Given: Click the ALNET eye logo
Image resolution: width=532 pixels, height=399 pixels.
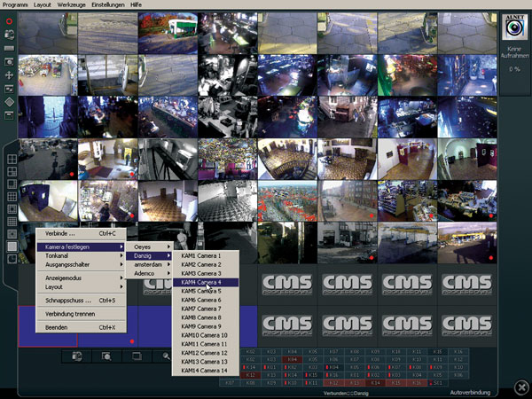Looking at the screenshot, I should pyautogui.click(x=514, y=26).
